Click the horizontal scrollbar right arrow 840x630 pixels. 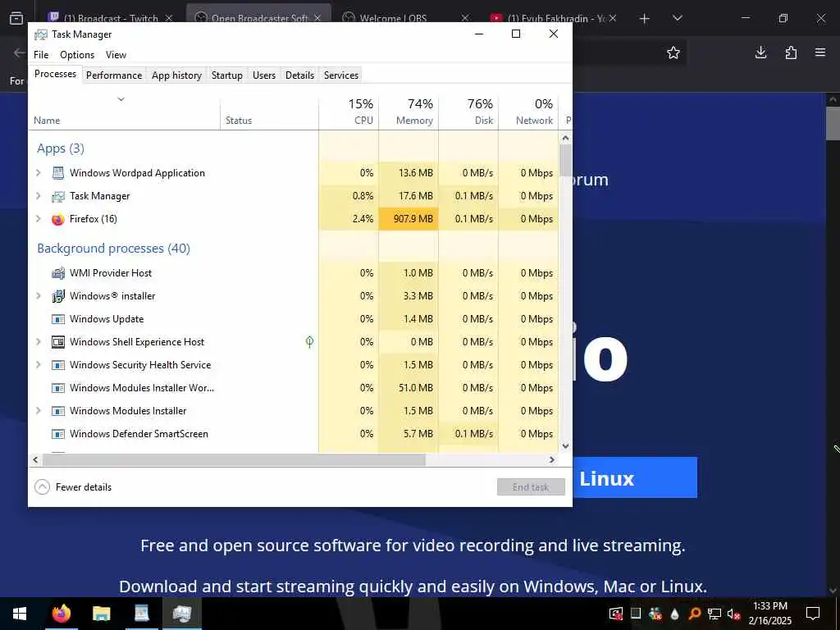[552, 459]
